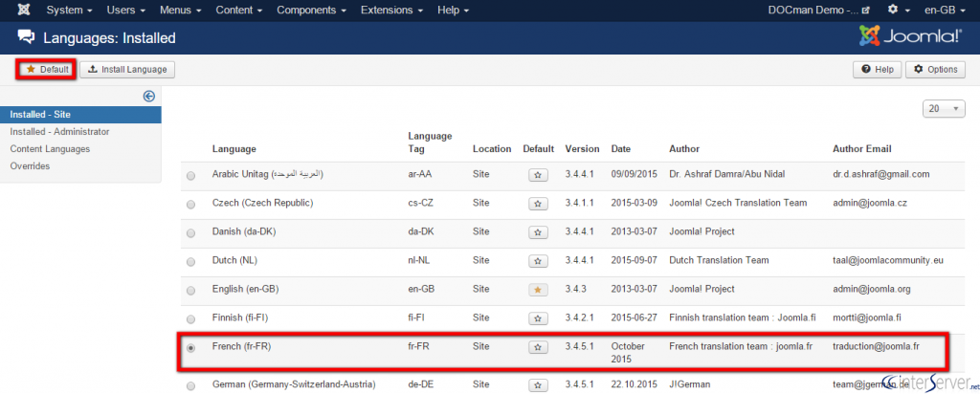Click the Author Email column header
Screen dimensions: 980x394
(862, 149)
